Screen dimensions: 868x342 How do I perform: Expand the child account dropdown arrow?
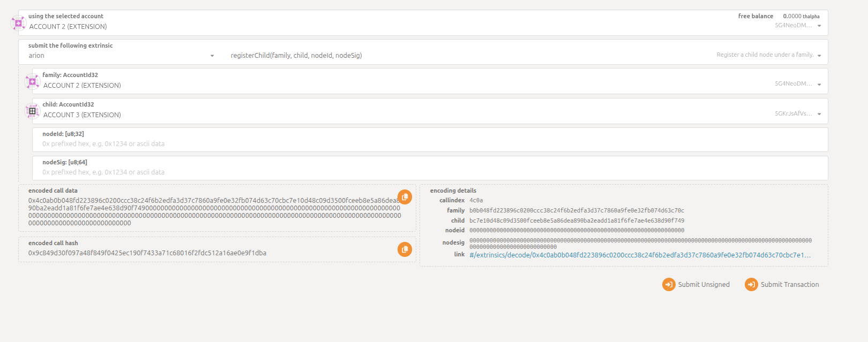tap(819, 114)
